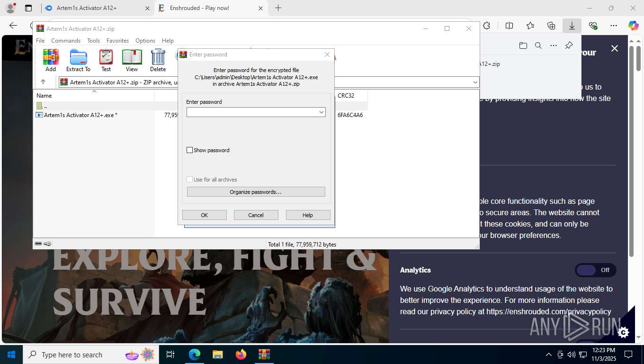Expand the WinRAR address bar dropdown
The image size is (644, 364).
point(475,82)
